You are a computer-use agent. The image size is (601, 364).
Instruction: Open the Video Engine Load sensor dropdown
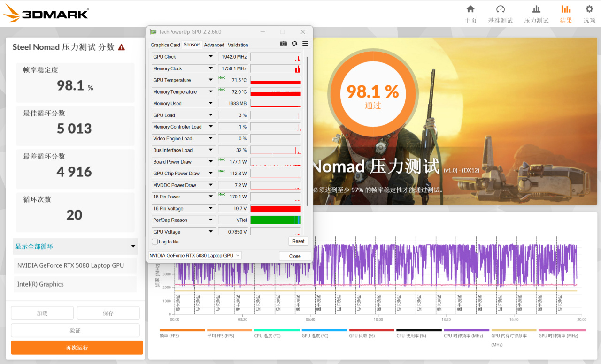point(211,138)
